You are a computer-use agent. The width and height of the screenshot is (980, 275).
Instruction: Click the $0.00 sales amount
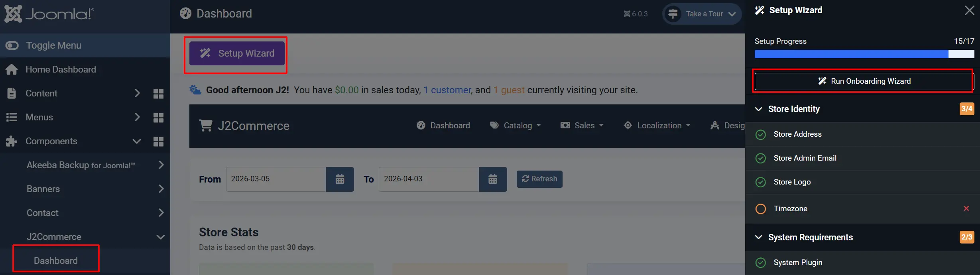click(x=347, y=90)
